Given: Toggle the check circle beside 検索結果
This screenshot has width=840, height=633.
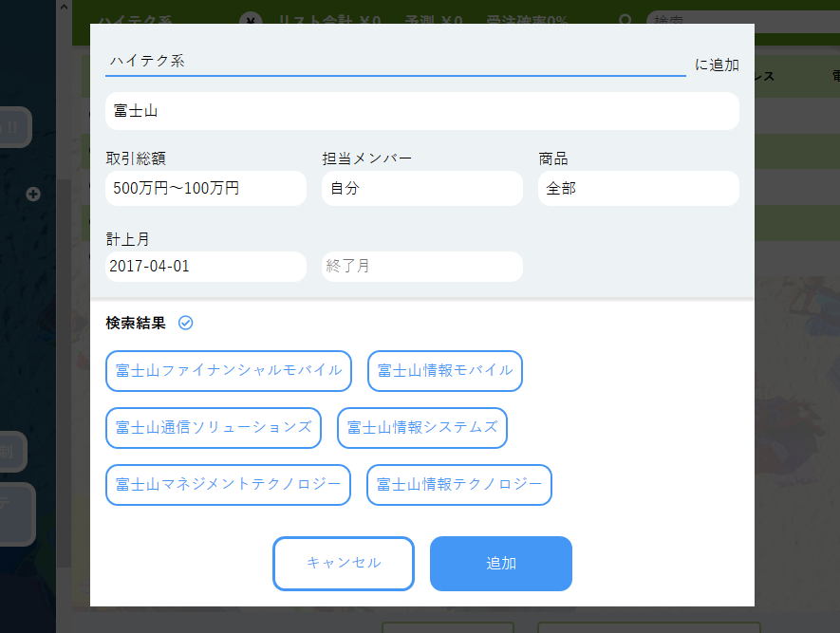Looking at the screenshot, I should pos(185,323).
